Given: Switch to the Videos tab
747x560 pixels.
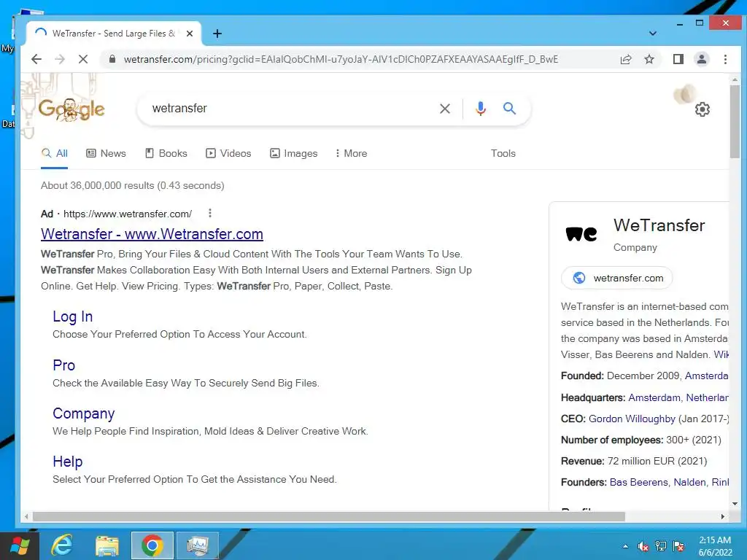Looking at the screenshot, I should pyautogui.click(x=228, y=153).
